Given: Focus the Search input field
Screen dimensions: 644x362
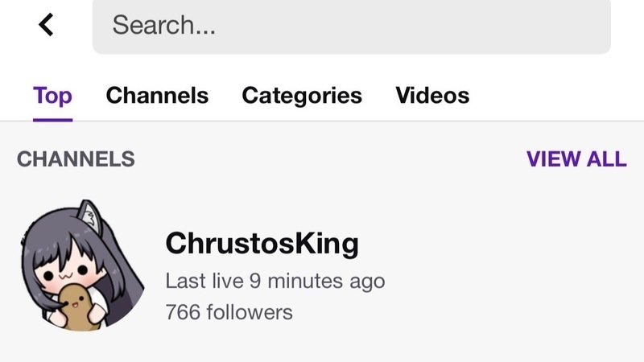Looking at the screenshot, I should tap(351, 26).
